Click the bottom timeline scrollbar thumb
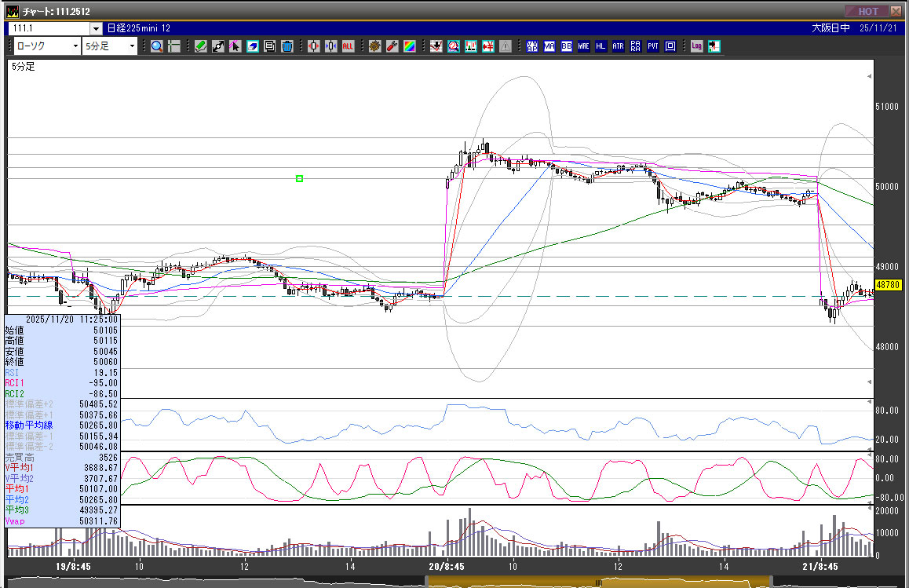909x588 pixels. (x=598, y=582)
